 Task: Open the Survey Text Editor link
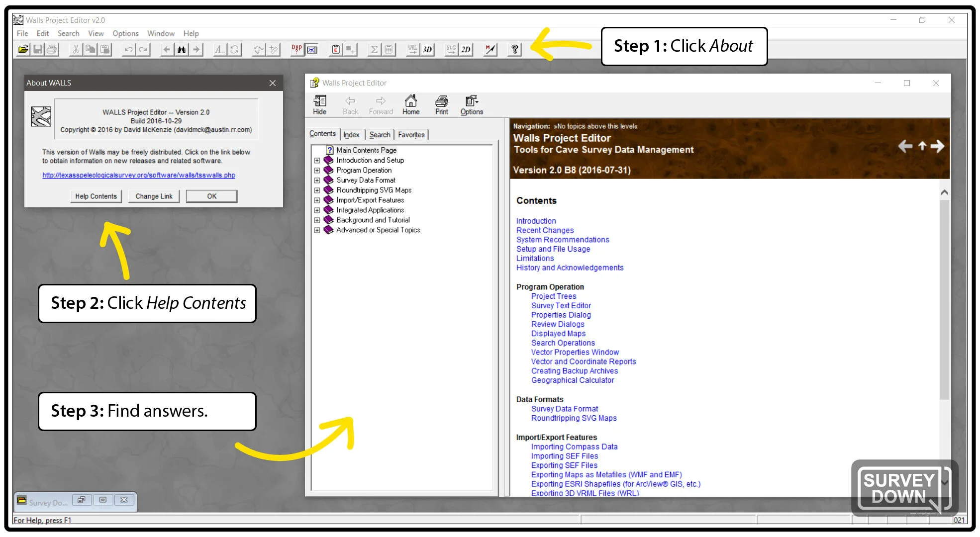pyautogui.click(x=561, y=306)
